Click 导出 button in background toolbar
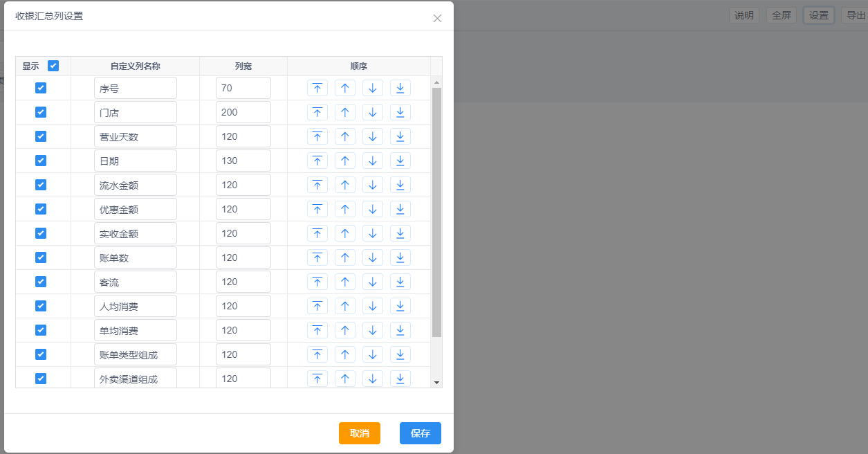Image resolution: width=868 pixels, height=454 pixels. [x=856, y=15]
